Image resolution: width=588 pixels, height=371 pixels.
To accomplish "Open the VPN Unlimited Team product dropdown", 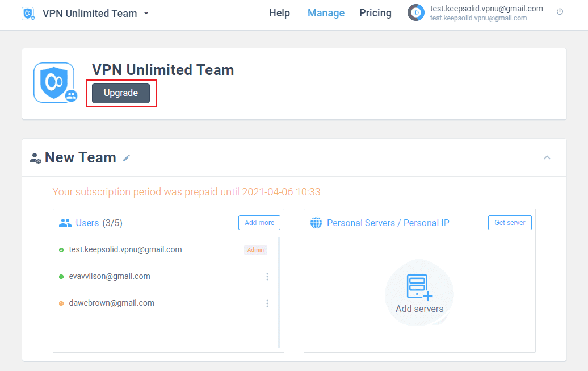I will pos(95,14).
